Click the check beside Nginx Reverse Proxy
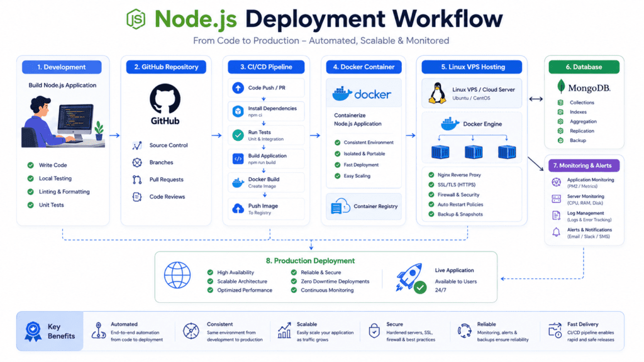 click(x=431, y=175)
